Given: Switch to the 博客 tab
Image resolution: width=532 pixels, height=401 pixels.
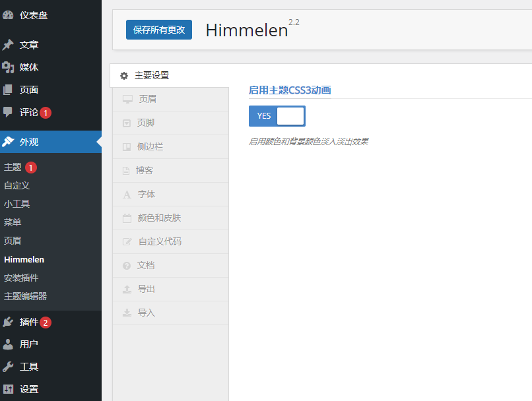Looking at the screenshot, I should coord(170,171).
